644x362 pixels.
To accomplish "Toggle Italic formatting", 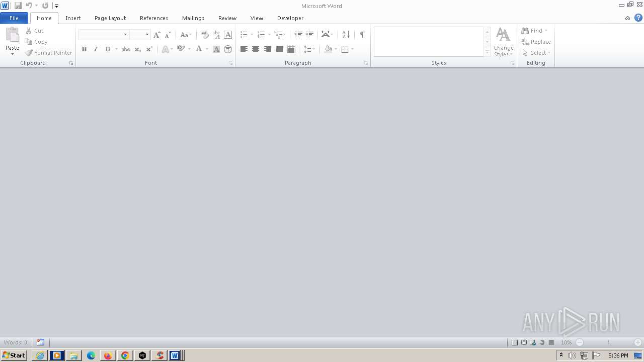I will tap(96, 49).
